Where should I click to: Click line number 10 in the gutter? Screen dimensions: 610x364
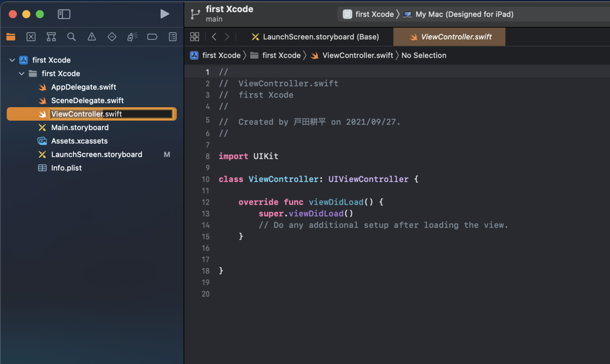(x=205, y=179)
